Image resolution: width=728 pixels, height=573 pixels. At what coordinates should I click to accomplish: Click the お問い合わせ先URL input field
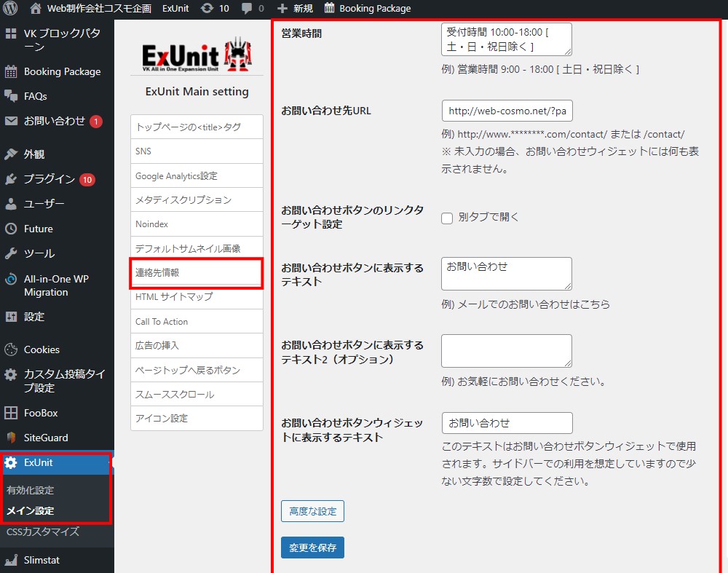tap(507, 111)
